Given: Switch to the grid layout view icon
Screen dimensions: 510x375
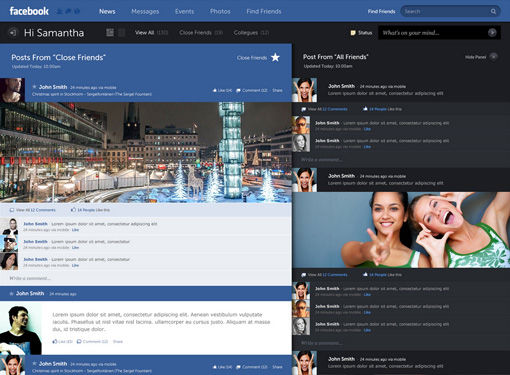Looking at the screenshot, I should click(x=110, y=32).
